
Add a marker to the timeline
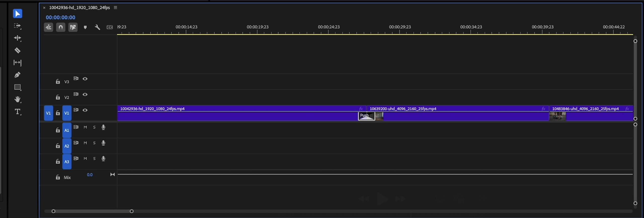(x=85, y=27)
